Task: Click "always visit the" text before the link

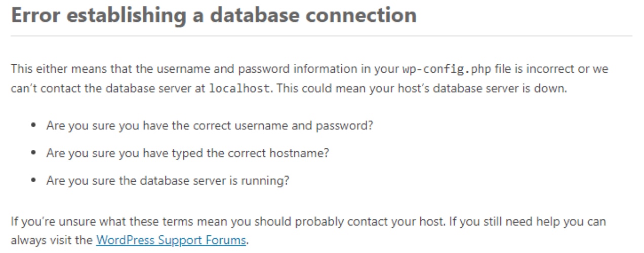Action: (52, 240)
